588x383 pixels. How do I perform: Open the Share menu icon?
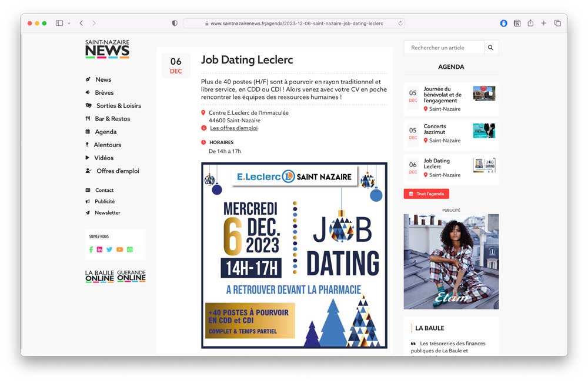tap(530, 24)
